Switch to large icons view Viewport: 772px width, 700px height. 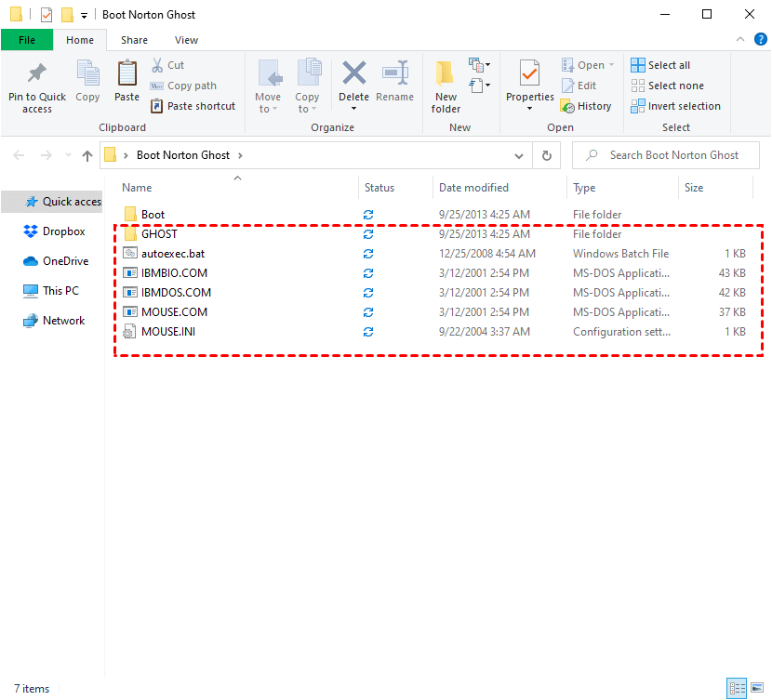(757, 688)
